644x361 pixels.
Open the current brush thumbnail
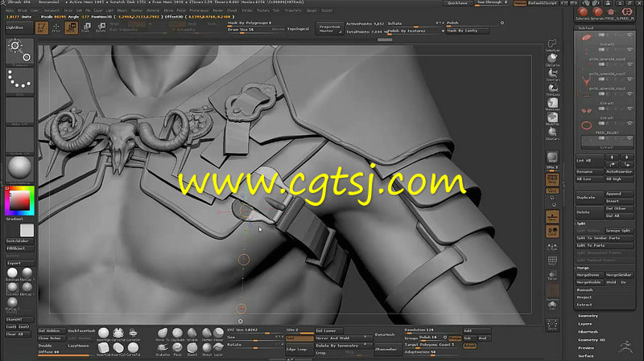click(x=19, y=51)
